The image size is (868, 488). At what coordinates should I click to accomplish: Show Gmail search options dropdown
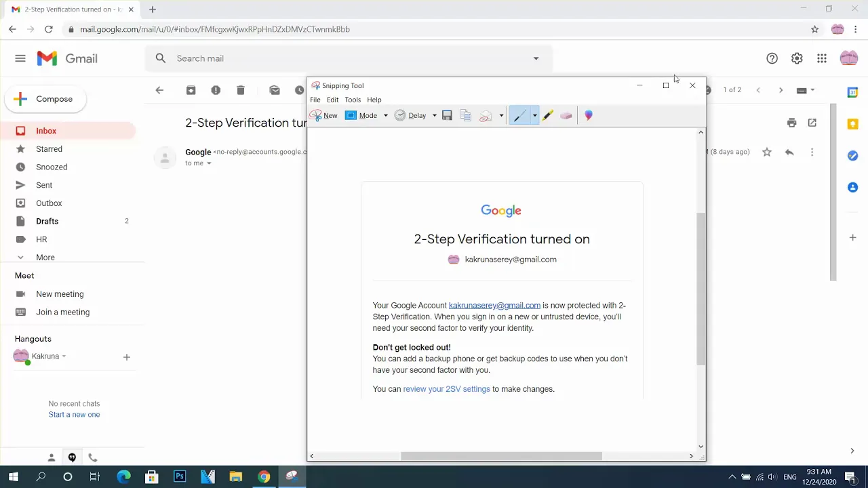click(536, 58)
